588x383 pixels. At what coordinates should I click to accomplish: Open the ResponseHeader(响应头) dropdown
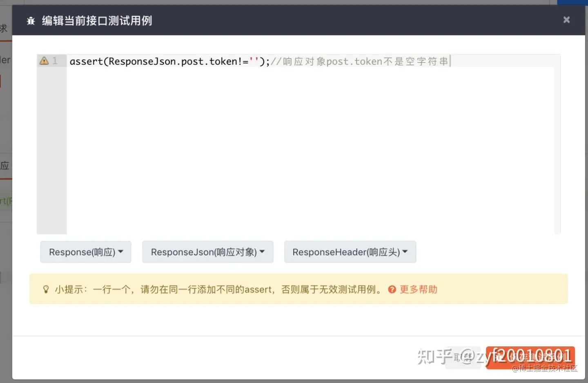[x=350, y=252]
